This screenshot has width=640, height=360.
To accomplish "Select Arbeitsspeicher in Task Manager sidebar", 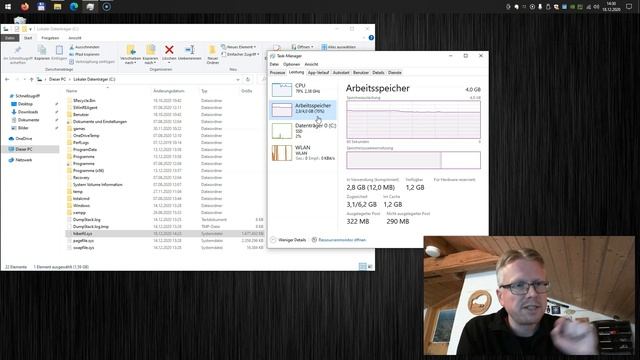I will click(302, 110).
